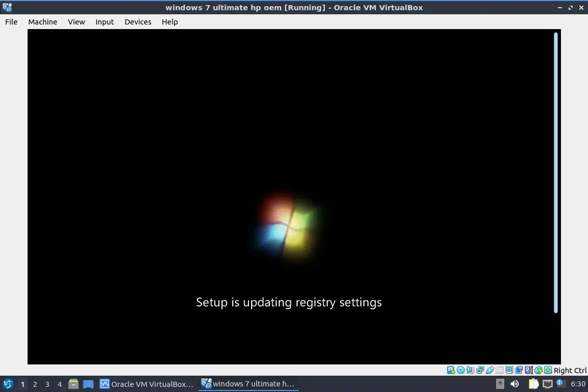Close the VirtualBox VM window
The image size is (588, 392).
581,8
